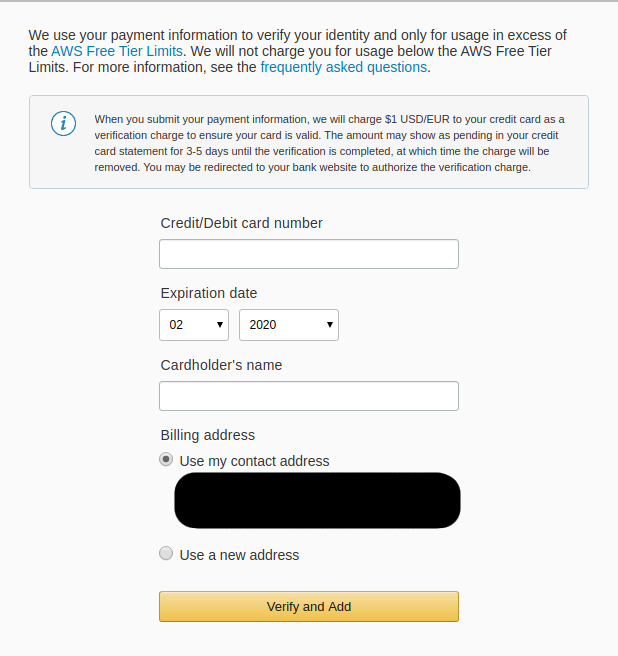Choose the Use a new address radio button
This screenshot has width=618, height=656.
[166, 554]
